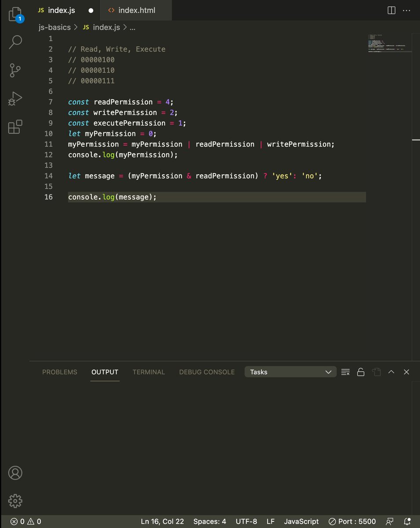Switch to the index.html tab
This screenshot has height=528, width=420.
(x=135, y=10)
